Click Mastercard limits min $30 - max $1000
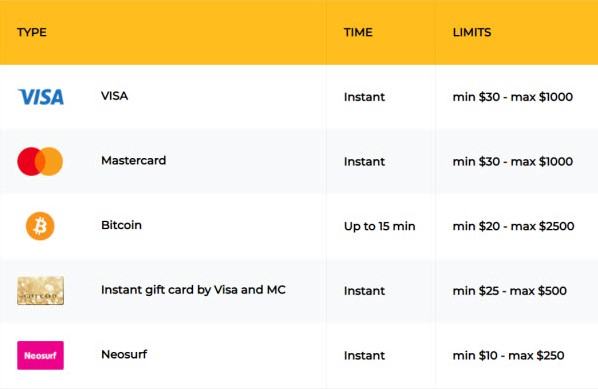This screenshot has width=598, height=389. pos(513,161)
